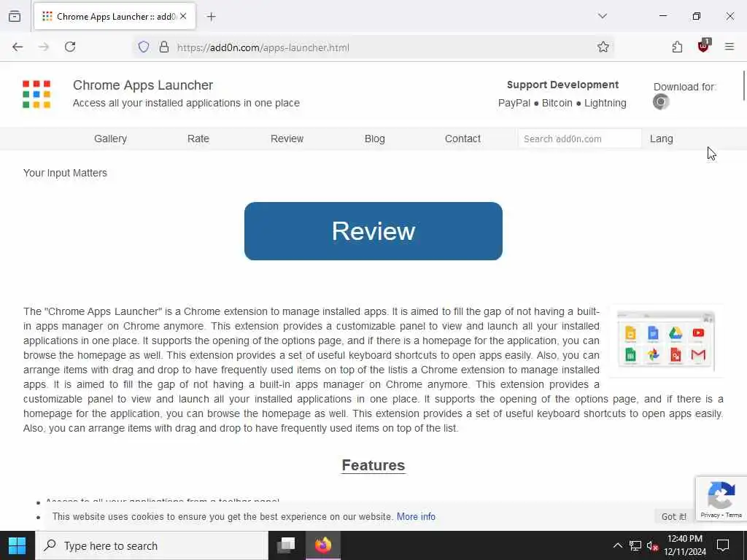Open the notification center icon
Image resolution: width=747 pixels, height=560 pixels.
point(723,545)
